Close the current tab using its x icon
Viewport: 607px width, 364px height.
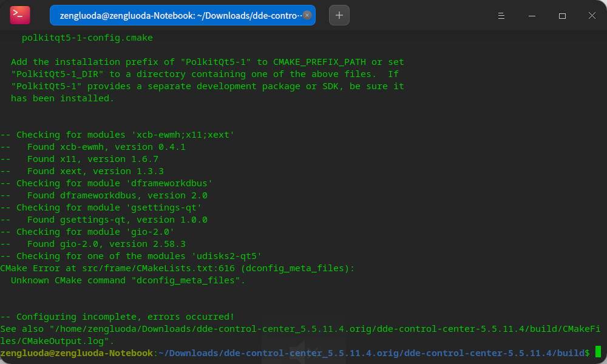307,15
